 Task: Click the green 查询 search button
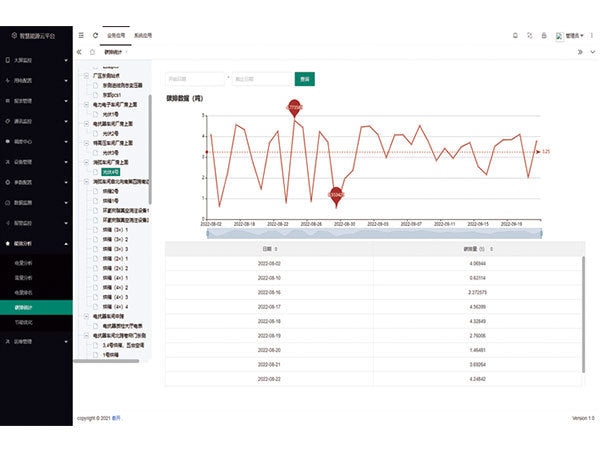pos(305,78)
